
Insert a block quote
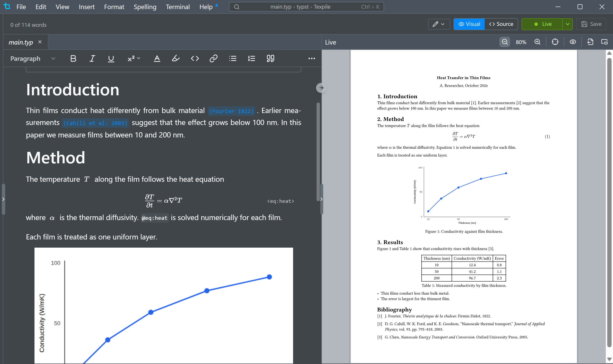pos(270,58)
